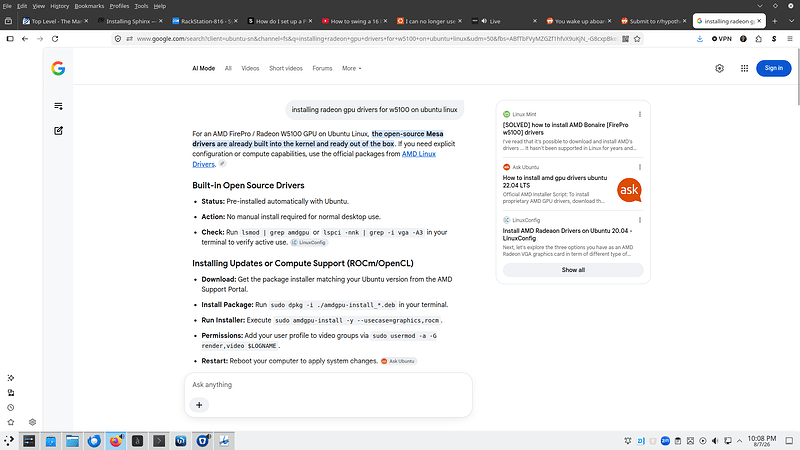The image size is (800, 450).
Task: Bookmark this page with the star icon
Action: coord(637,39)
